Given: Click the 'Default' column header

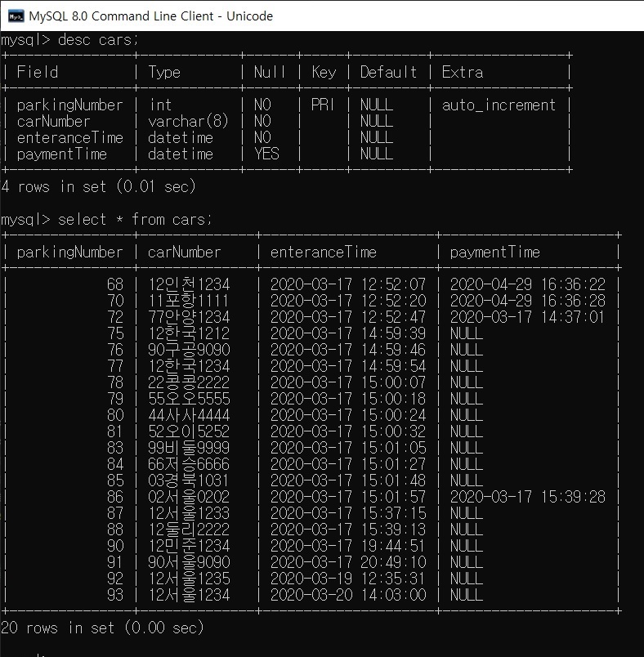Looking at the screenshot, I should 388,72.
